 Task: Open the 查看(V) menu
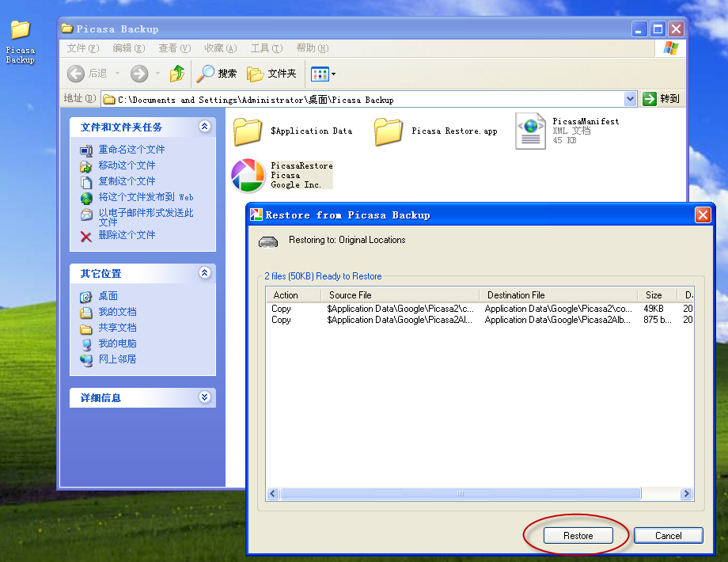pos(175,48)
